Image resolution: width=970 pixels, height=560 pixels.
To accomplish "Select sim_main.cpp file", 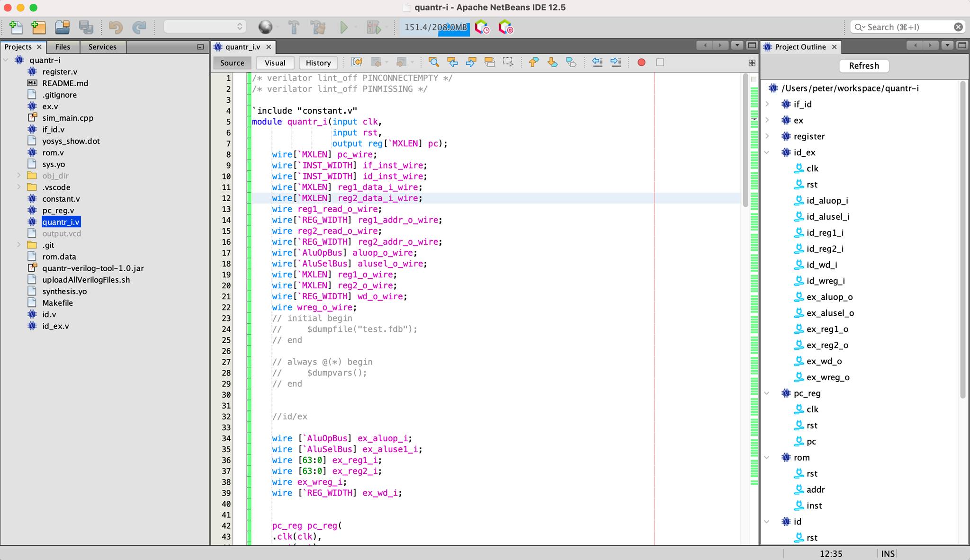I will coord(68,118).
